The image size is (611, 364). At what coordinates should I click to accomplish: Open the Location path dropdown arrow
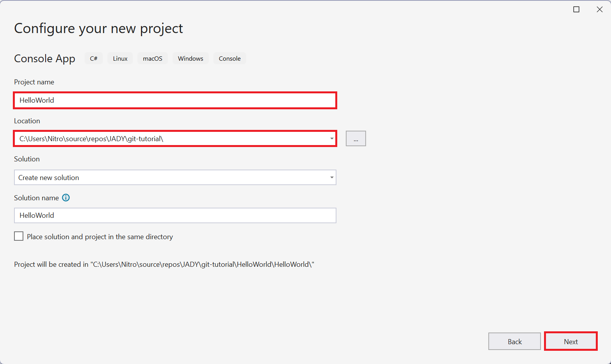coord(332,138)
